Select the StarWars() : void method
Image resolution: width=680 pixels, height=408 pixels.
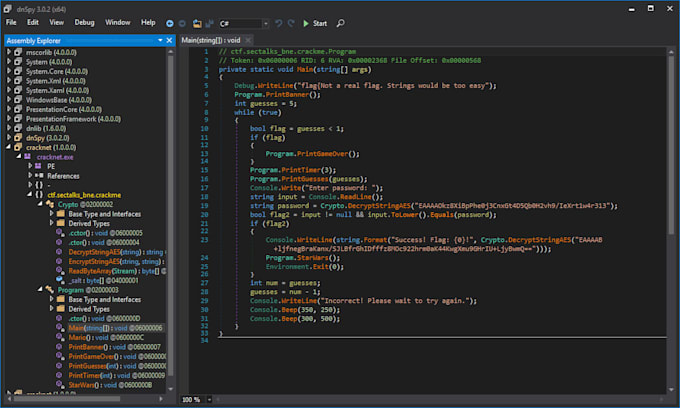(110, 385)
